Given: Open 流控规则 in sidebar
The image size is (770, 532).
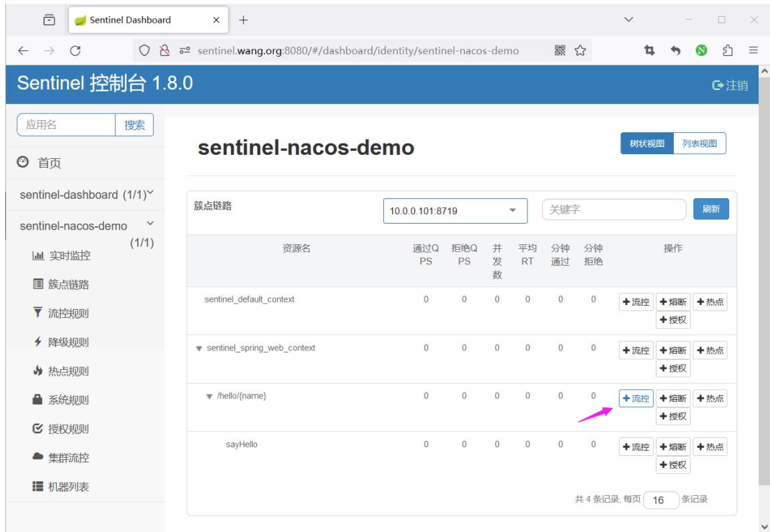Looking at the screenshot, I should (61, 313).
